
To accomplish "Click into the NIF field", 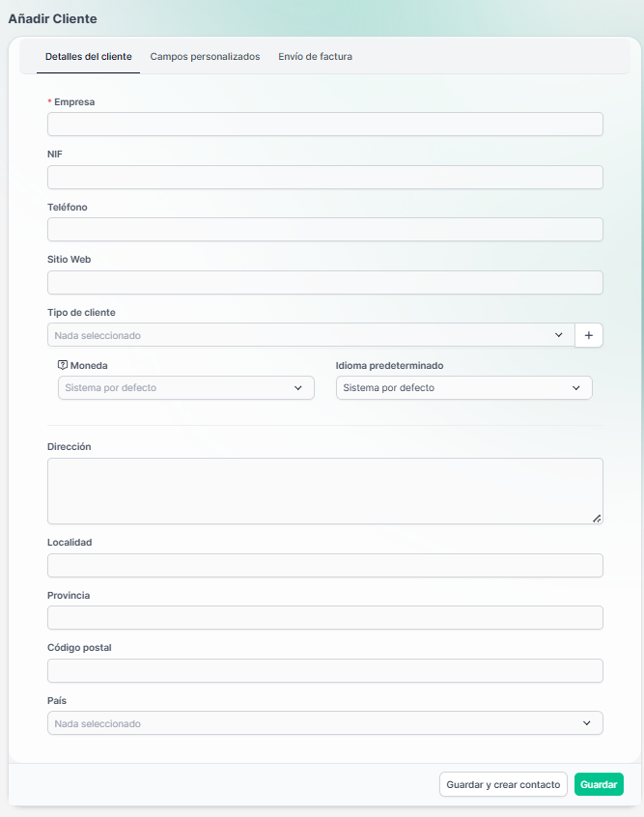I will pyautogui.click(x=324, y=178).
